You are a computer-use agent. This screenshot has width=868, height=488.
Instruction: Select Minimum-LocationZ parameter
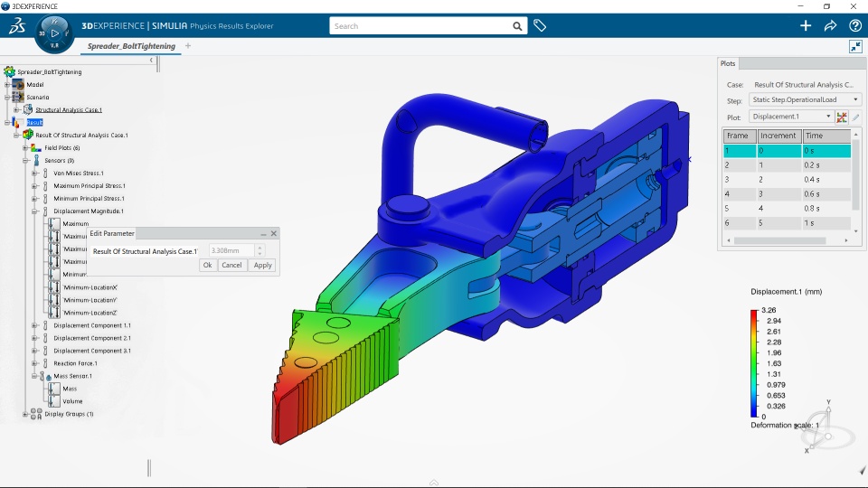click(x=90, y=313)
